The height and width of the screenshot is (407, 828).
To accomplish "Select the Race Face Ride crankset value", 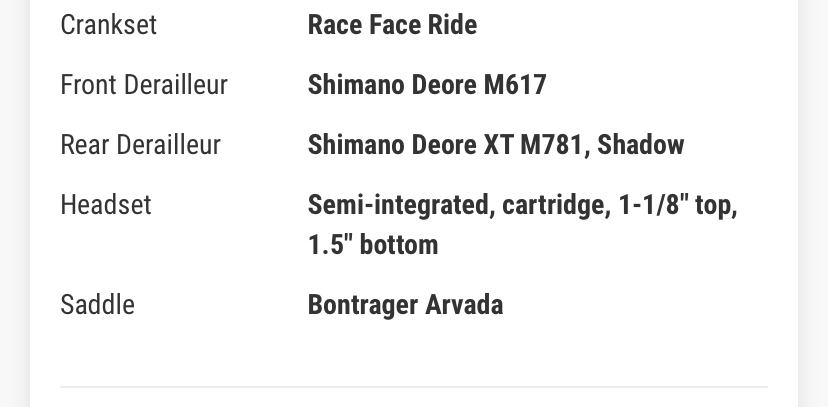I will click(392, 25).
